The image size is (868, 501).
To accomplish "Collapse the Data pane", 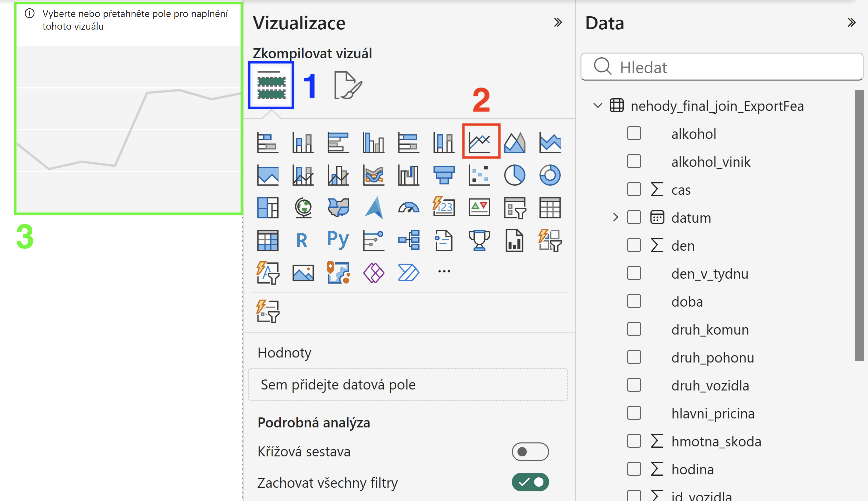I will pos(851,23).
